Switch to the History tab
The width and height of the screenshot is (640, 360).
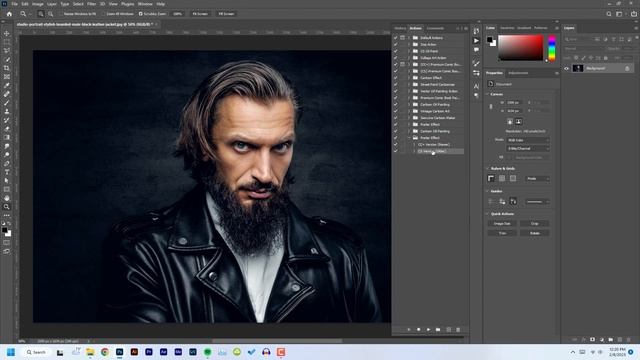400,28
